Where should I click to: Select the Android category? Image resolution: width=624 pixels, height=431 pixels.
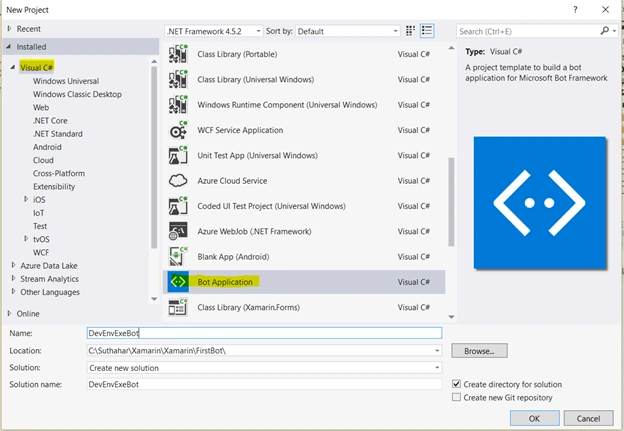point(47,147)
